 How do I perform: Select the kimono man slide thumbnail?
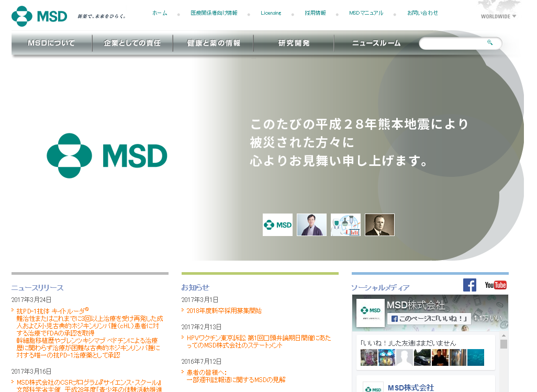311,225
